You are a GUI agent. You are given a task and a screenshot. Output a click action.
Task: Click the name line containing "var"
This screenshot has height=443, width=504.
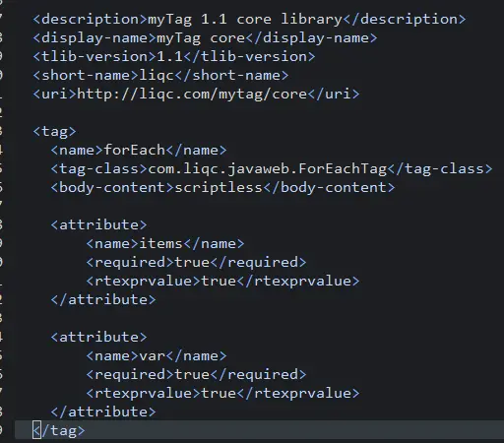(157, 355)
